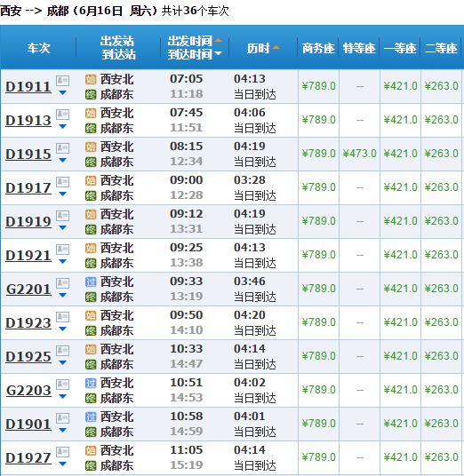Image resolution: width=464 pixels, height=476 pixels.
Task: Sort by arrival time descending arrow
Action: [218, 53]
